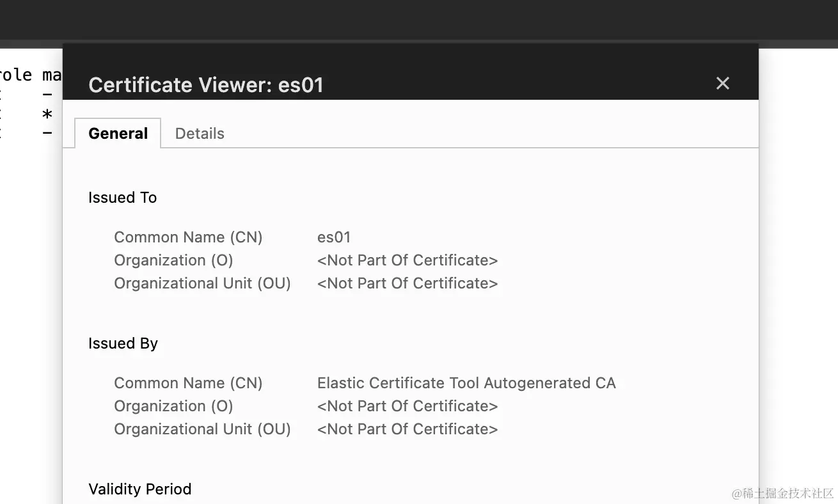Click Issued To Organizational Unit '<Not Part Of Certificate>' value
Screen dimensions: 838x504
(x=407, y=283)
